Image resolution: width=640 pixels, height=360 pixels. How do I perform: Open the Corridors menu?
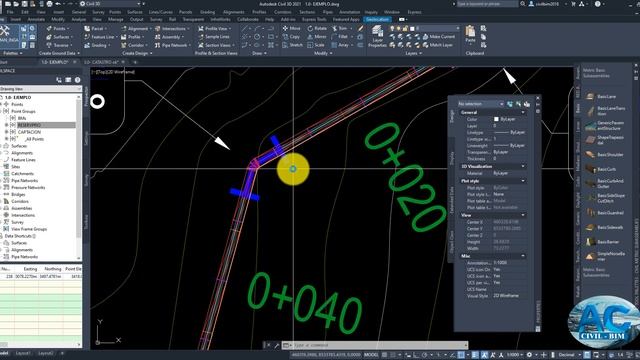pyautogui.click(x=282, y=12)
